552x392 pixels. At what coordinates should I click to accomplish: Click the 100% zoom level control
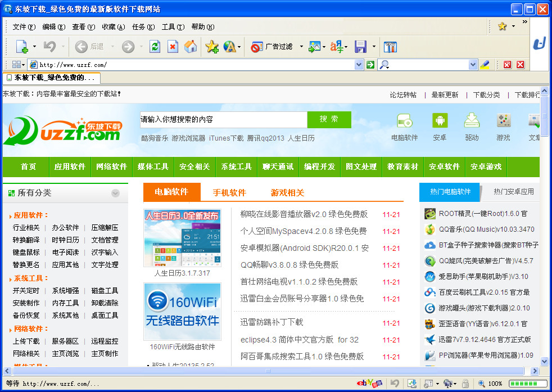[490, 384]
